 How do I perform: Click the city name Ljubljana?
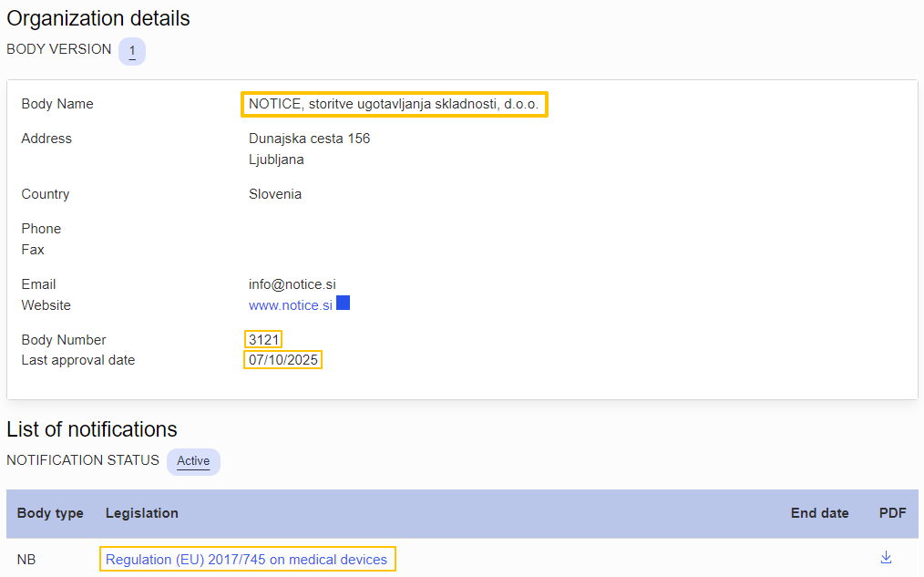tap(276, 160)
